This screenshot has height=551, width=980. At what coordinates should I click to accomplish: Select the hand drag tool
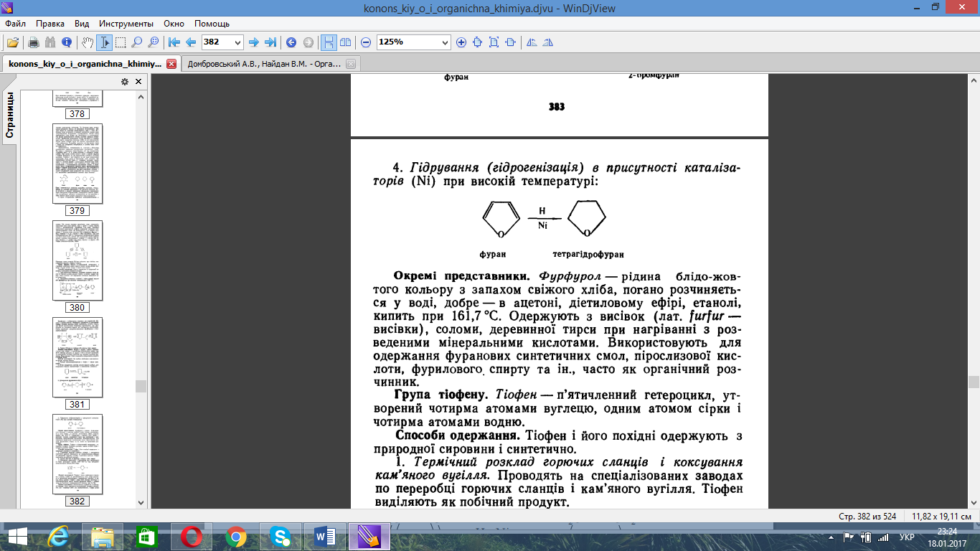click(x=88, y=42)
